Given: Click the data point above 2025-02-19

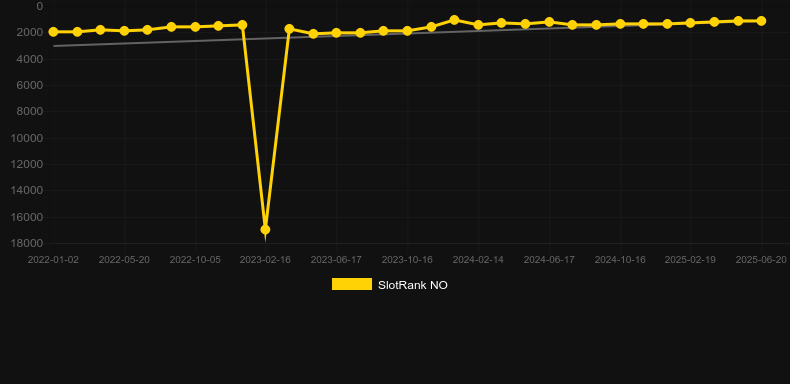Looking at the screenshot, I should click(690, 23).
